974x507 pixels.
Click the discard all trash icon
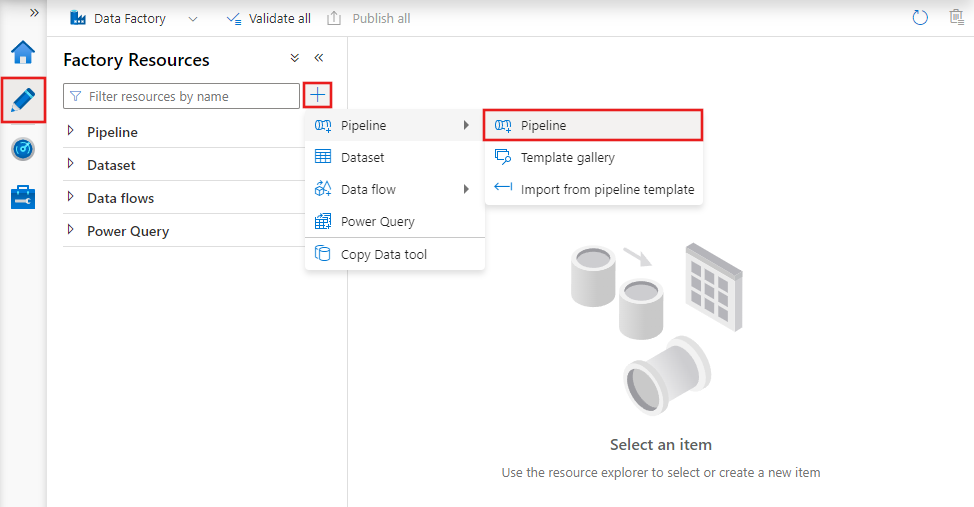(x=957, y=17)
